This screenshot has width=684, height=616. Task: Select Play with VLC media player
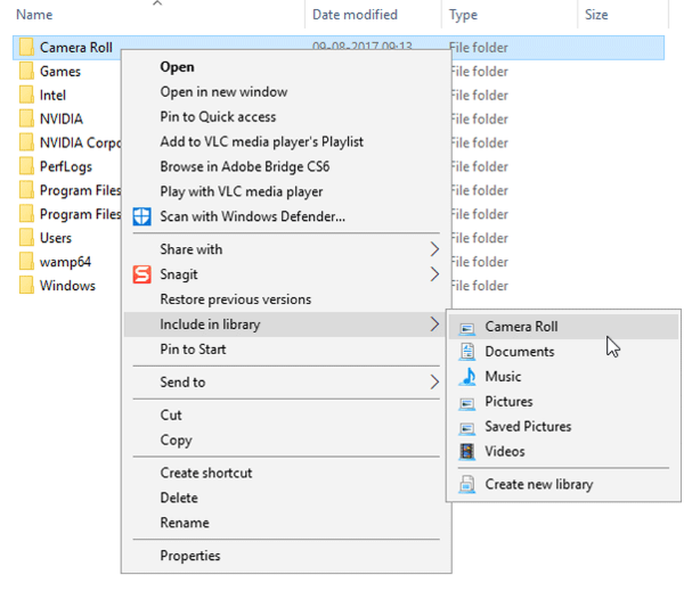[286, 192]
